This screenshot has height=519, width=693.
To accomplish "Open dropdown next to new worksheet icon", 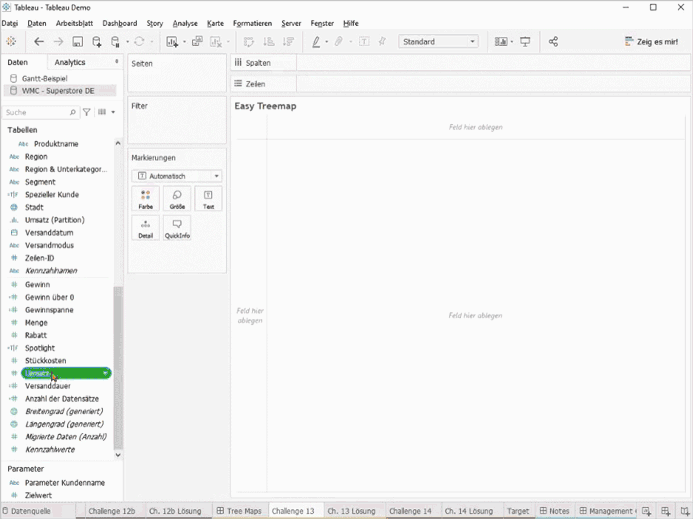I will tap(184, 42).
